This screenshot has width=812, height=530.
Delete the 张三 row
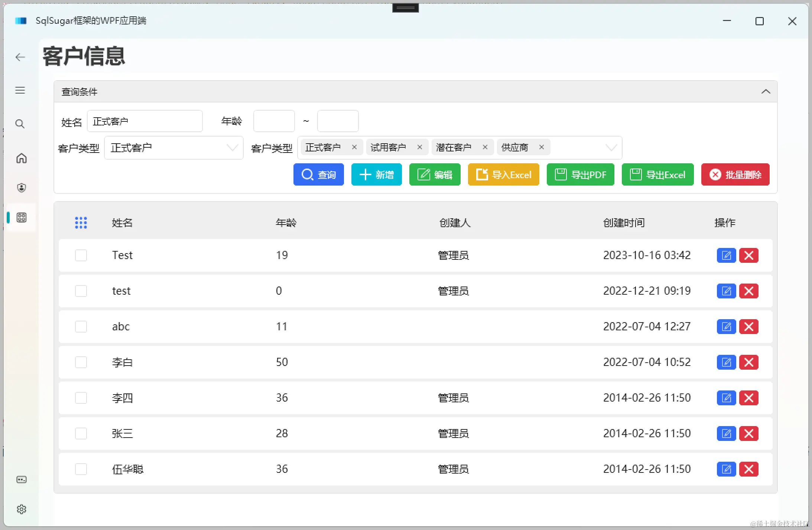(749, 434)
